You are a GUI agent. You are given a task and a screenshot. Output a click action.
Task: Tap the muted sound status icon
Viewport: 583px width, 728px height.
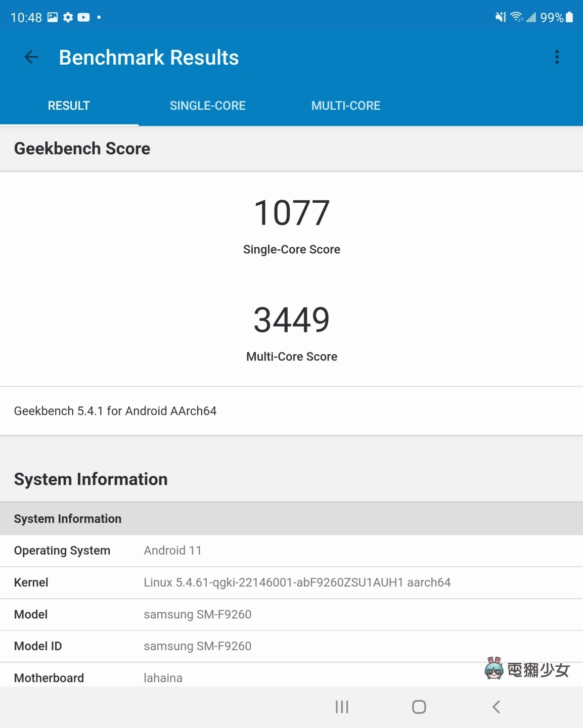(x=501, y=17)
